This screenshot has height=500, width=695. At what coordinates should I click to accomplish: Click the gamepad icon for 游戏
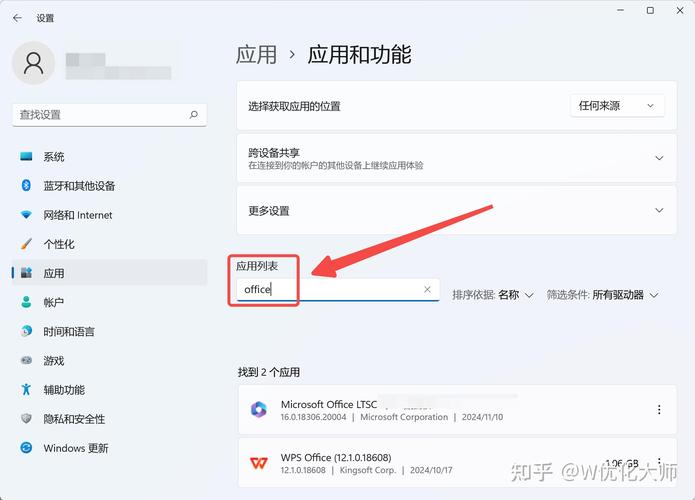point(26,360)
